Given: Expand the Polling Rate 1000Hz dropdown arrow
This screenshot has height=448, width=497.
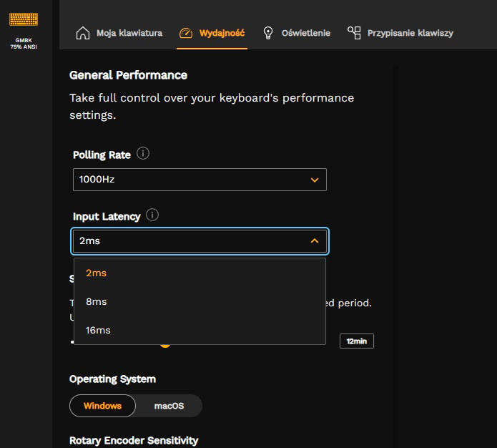Looking at the screenshot, I should click(315, 180).
